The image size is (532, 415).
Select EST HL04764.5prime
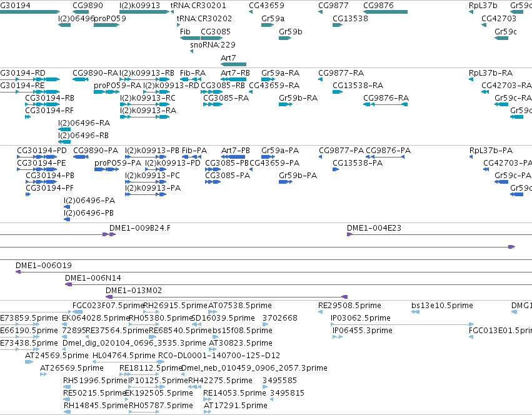(x=124, y=356)
